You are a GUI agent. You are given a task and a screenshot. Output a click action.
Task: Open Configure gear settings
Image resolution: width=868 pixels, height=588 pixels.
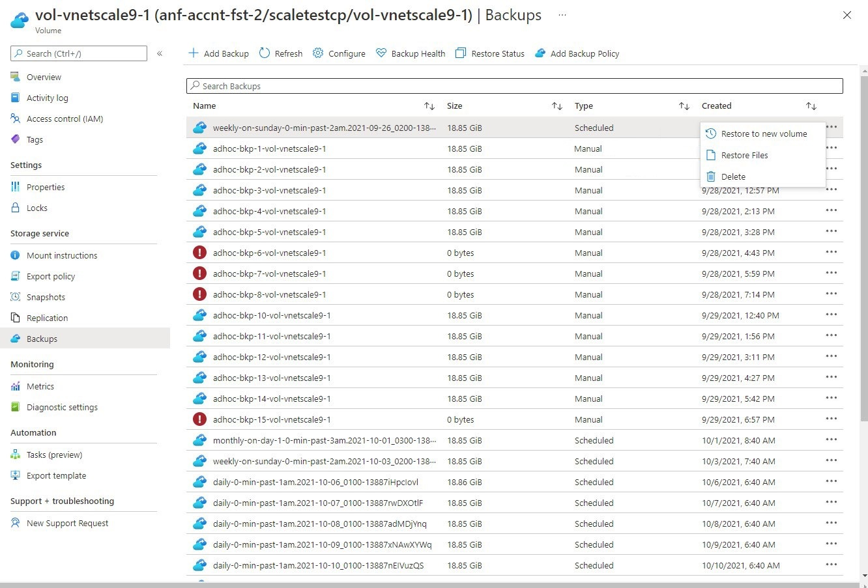pos(318,53)
